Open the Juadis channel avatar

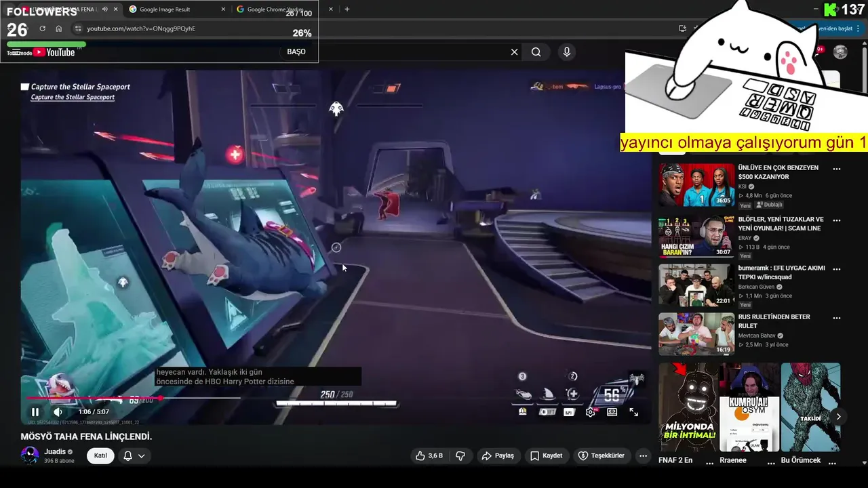point(30,455)
